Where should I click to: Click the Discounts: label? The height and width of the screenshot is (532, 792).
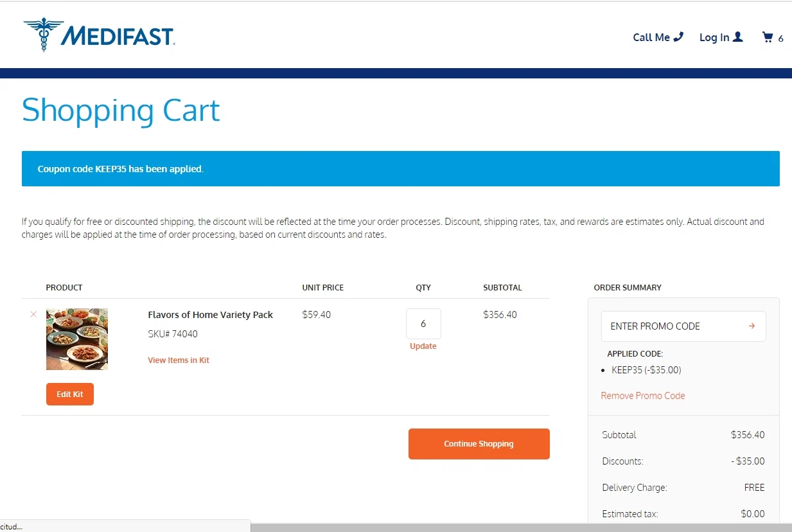coord(623,461)
